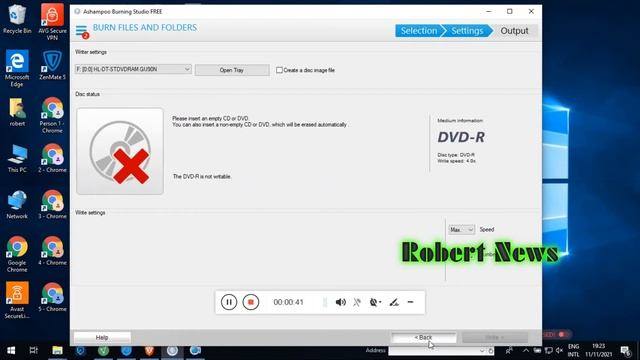
Task: Select AVG Secure VPN desktop icon
Action: [x=52, y=22]
